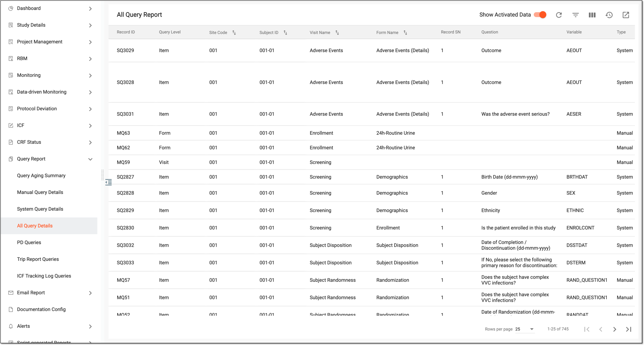The image size is (644, 345).
Task: Go to previous page icon
Action: coord(601,329)
